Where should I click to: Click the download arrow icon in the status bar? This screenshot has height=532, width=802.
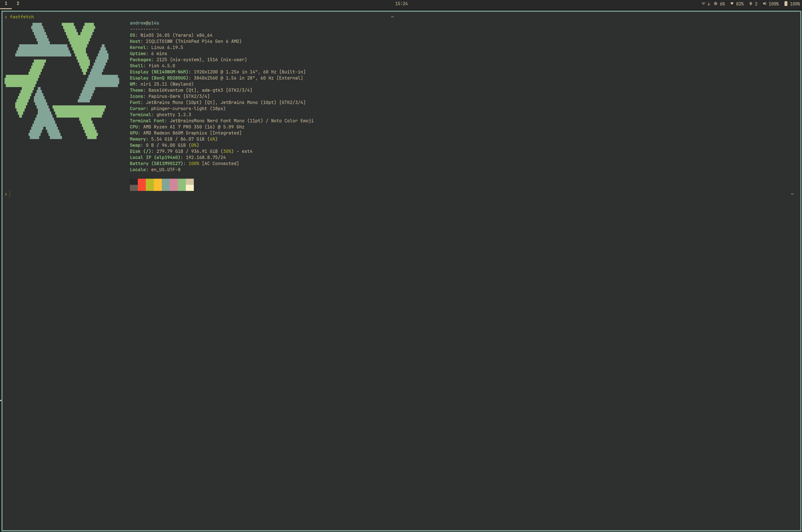coord(709,4)
